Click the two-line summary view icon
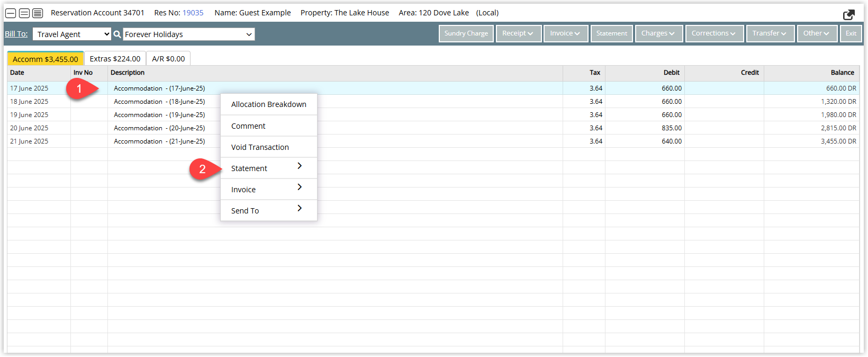The height and width of the screenshot is (357, 868). pyautogui.click(x=24, y=13)
